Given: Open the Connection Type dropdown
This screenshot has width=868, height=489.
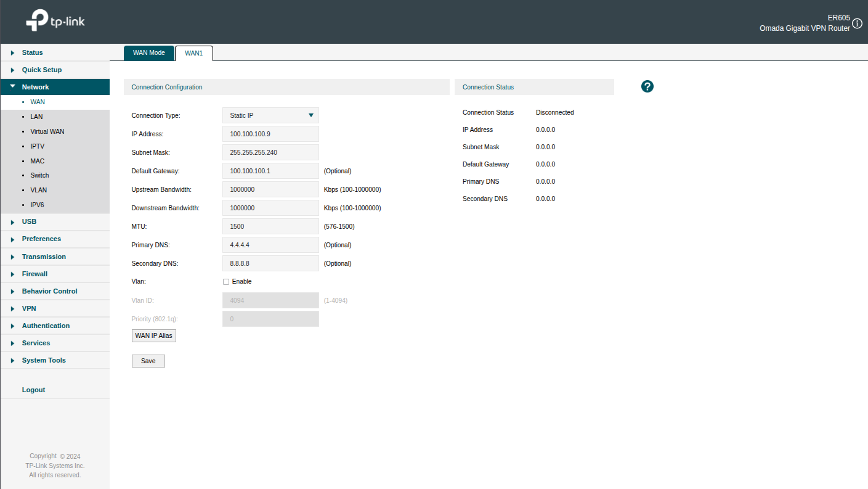Looking at the screenshot, I should coord(270,115).
